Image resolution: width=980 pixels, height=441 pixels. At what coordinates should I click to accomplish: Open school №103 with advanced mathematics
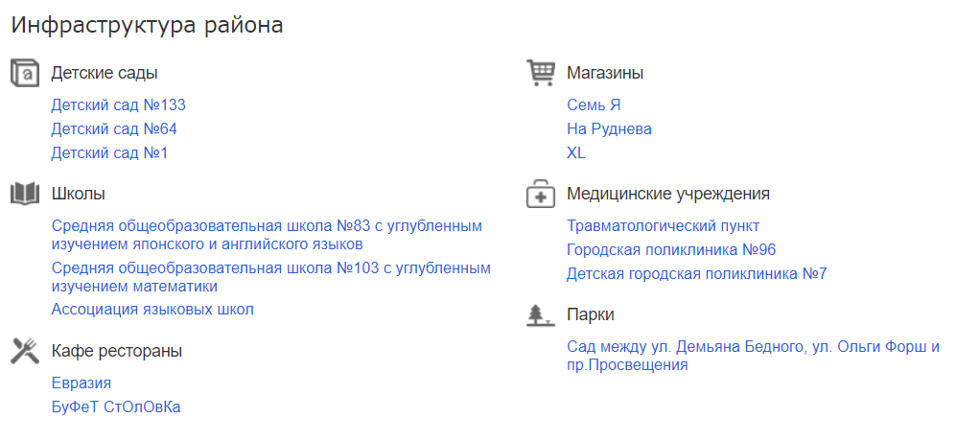click(x=270, y=268)
